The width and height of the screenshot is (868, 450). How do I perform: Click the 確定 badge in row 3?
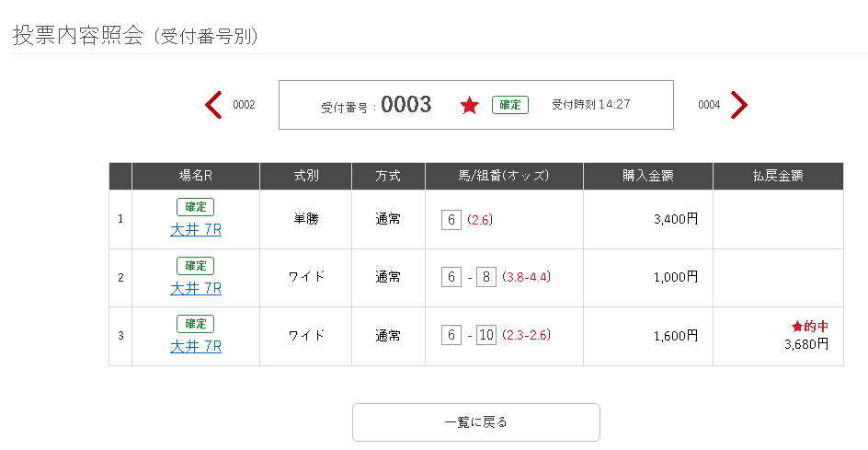point(195,324)
